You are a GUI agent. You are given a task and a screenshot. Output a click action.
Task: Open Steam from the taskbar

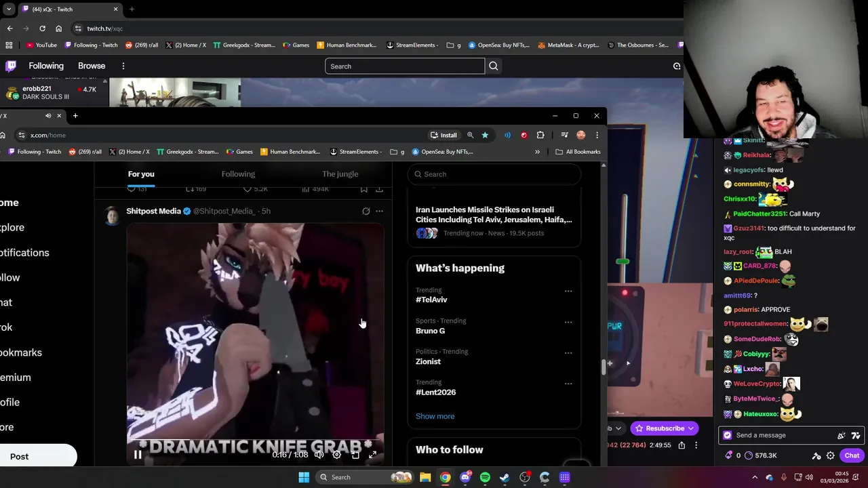tap(505, 477)
